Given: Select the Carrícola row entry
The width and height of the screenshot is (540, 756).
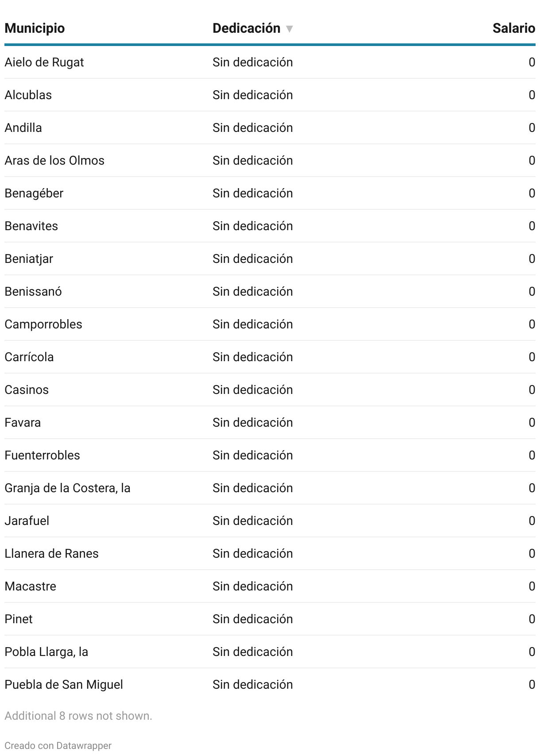Looking at the screenshot, I should click(x=29, y=357).
